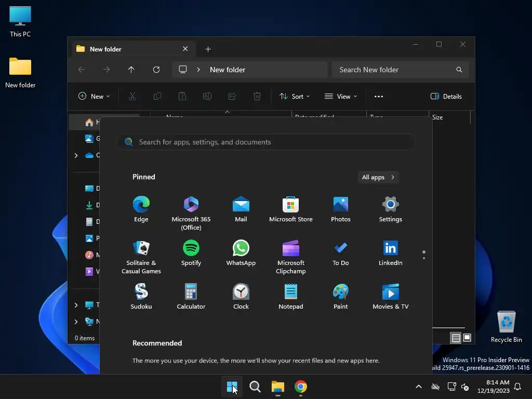The image size is (532, 399).
Task: Open notification center bell icon
Action: click(x=518, y=387)
